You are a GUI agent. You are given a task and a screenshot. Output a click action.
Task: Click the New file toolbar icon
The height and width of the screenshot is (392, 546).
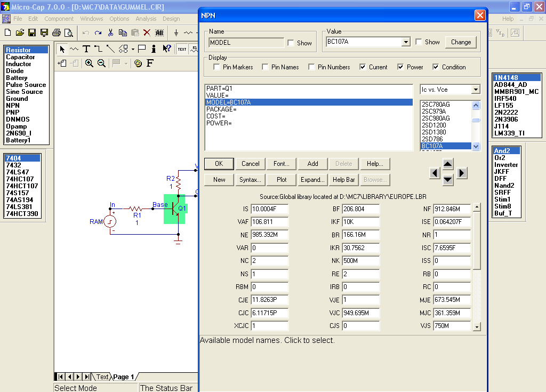click(x=7, y=33)
